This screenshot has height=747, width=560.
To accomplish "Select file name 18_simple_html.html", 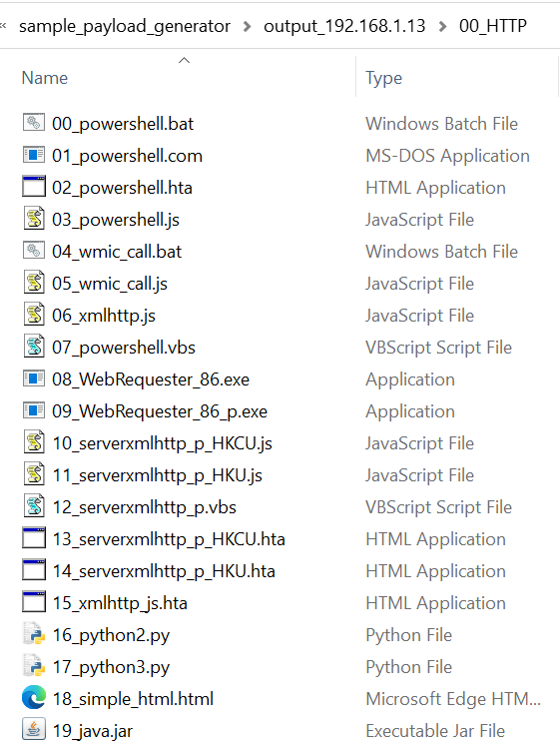I will tap(133, 699).
